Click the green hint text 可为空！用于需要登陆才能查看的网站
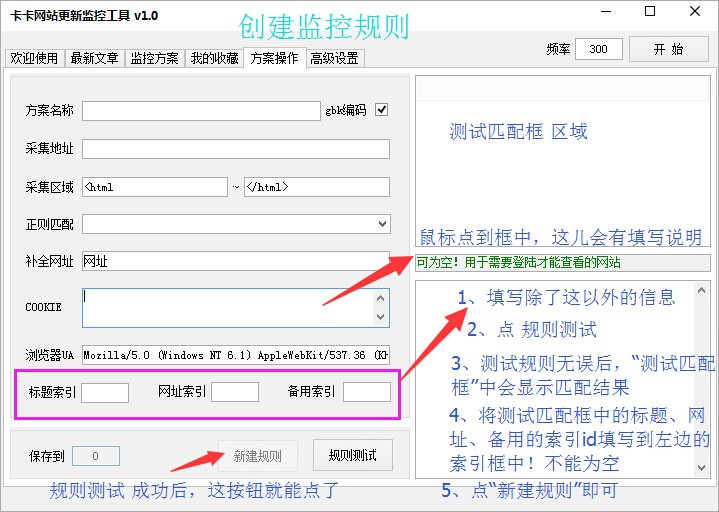 point(519,263)
